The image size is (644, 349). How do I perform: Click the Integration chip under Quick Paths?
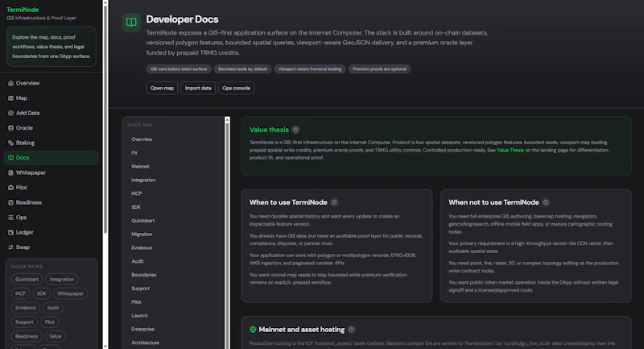click(x=62, y=280)
